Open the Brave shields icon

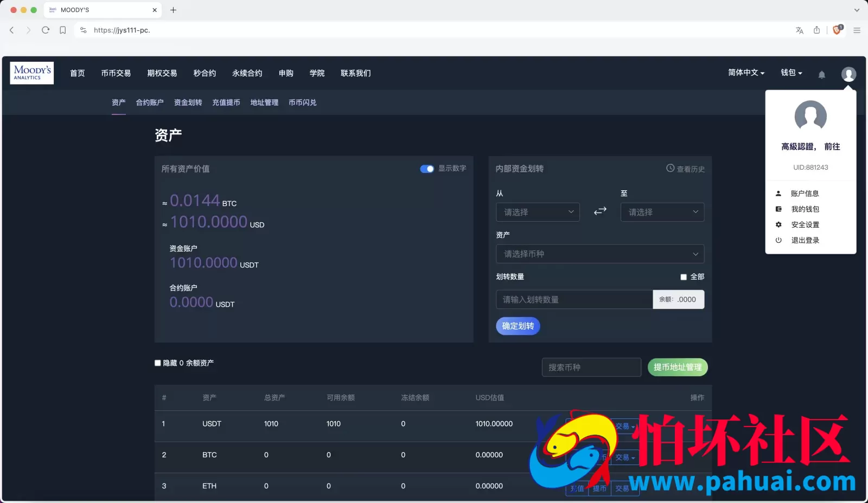(x=838, y=30)
